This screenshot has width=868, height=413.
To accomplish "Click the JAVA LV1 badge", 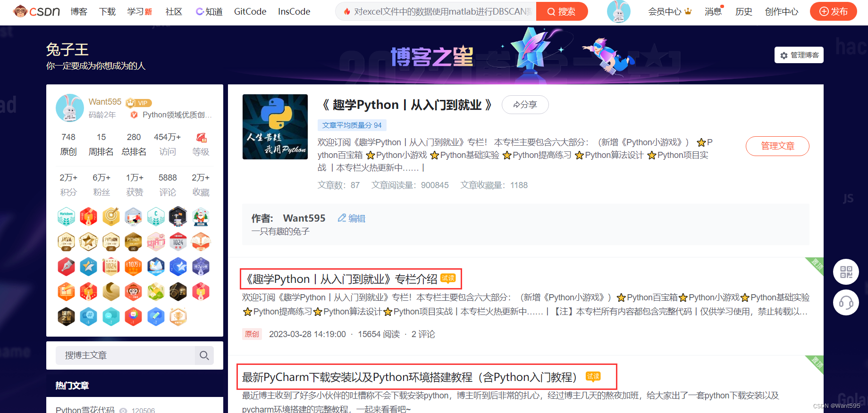I will [x=66, y=241].
